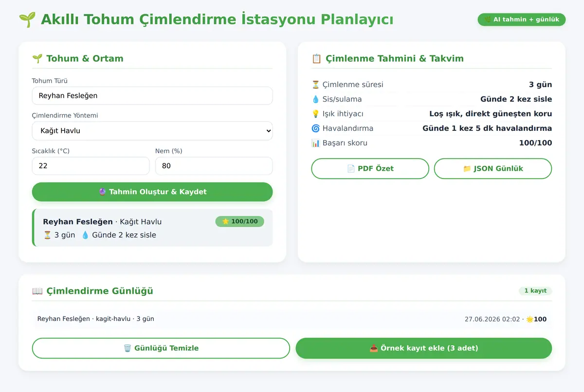Click the Başarı skoru value 100/100

535,143
